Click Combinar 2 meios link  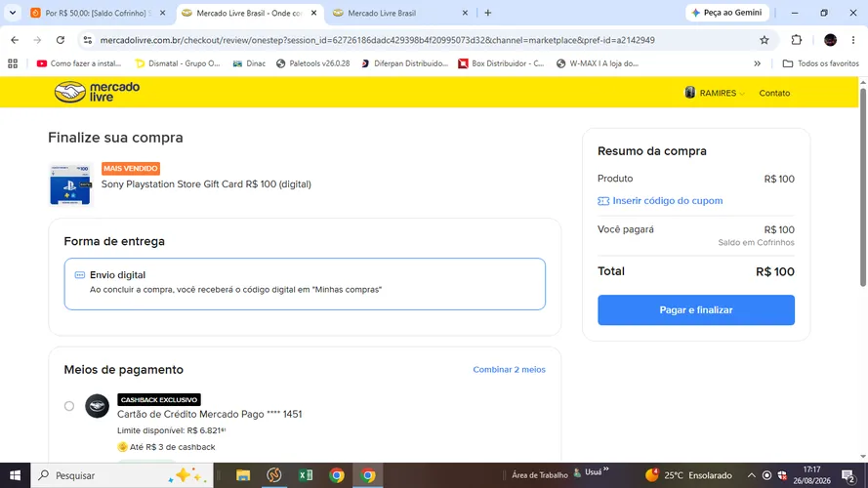click(x=509, y=370)
